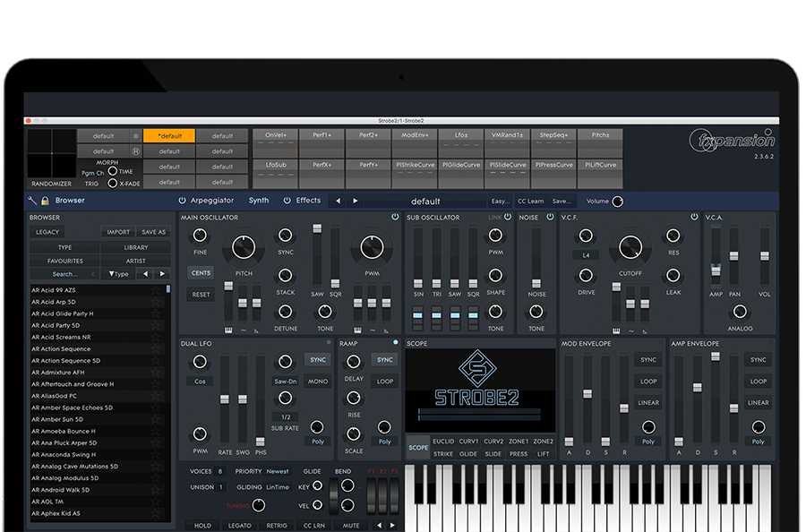Toggle Amp Envelope LOOP button
This screenshot has width=806, height=532.
point(758,382)
